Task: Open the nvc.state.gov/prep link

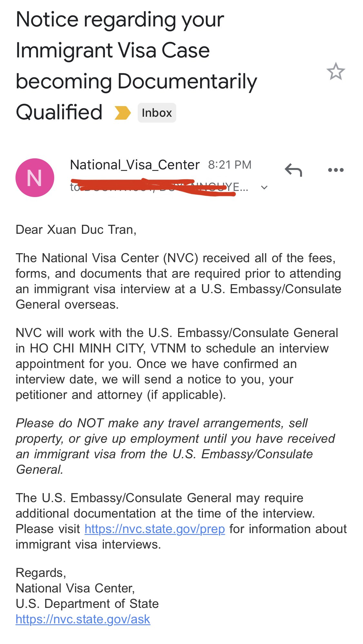Action: coord(155,529)
